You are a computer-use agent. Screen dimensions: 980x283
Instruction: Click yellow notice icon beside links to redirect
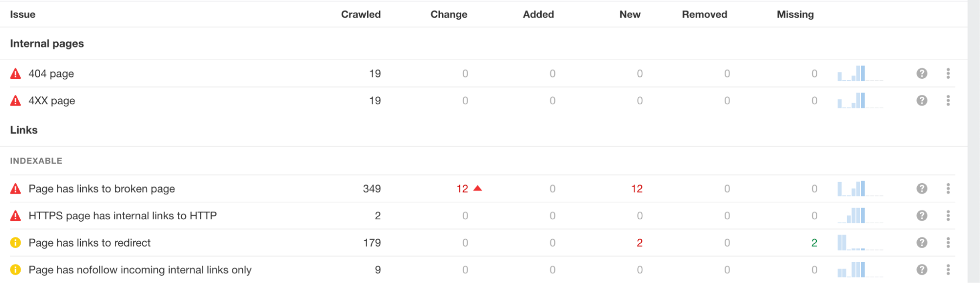tap(16, 242)
